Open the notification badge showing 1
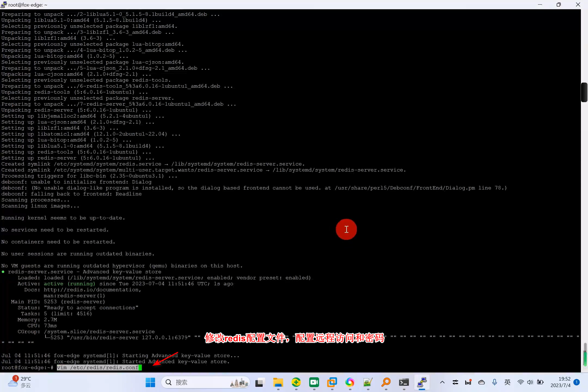The width and height of the screenshot is (588, 392). click(577, 382)
